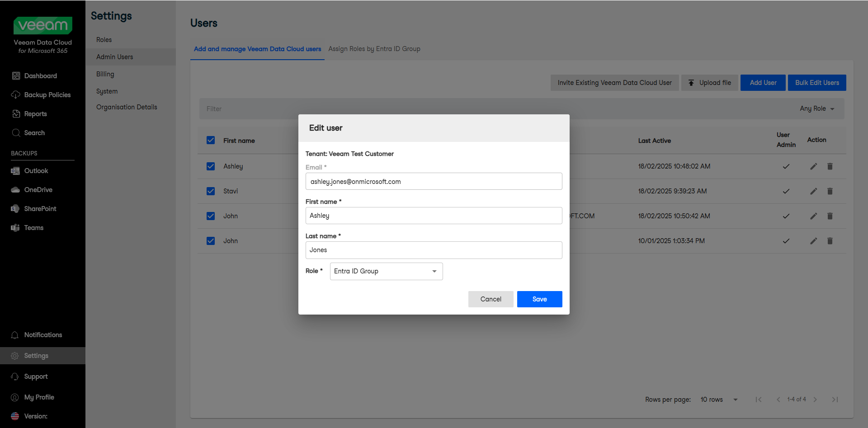Click Save in Edit user dialog

point(540,299)
